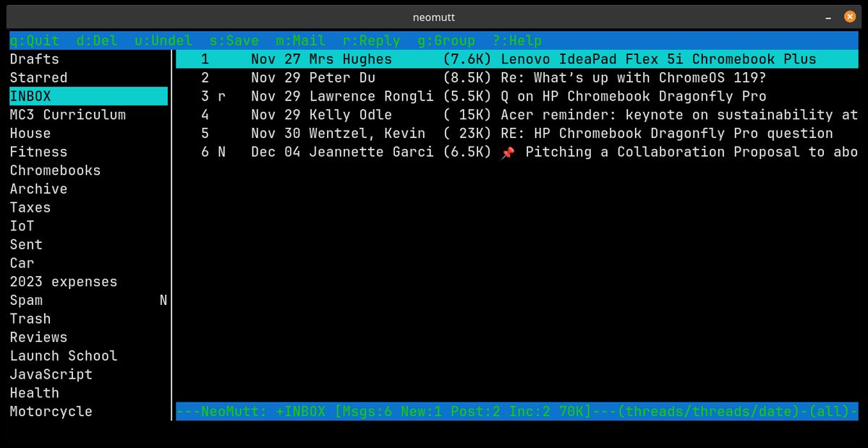Select Peter Du's ChromeOS 119 message

pos(517,77)
